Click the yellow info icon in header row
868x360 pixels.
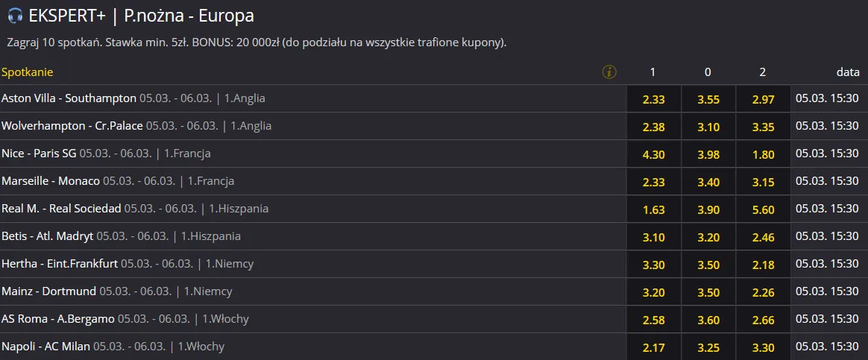pos(609,72)
